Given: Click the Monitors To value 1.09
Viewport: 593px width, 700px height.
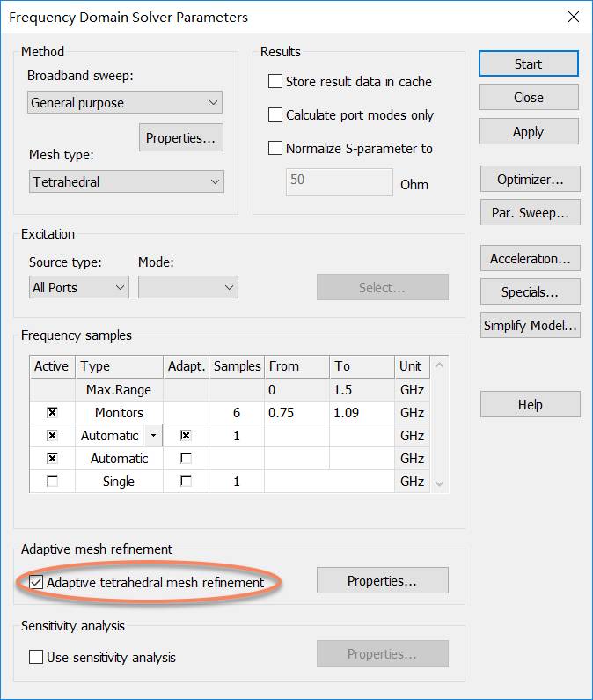Looking at the screenshot, I should (362, 412).
